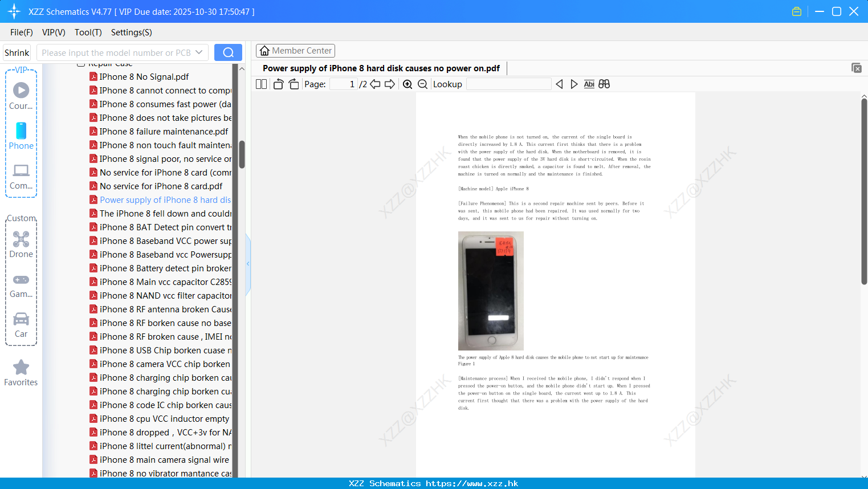Screen dimensions: 868x489
Task: Collapse the file list side panel handle
Action: pyautogui.click(x=248, y=264)
